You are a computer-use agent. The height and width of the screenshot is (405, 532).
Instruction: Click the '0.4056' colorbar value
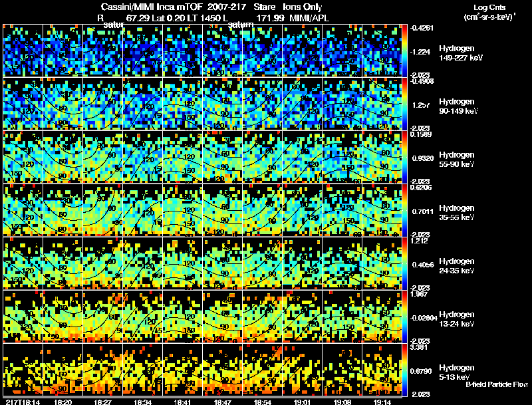423,265
